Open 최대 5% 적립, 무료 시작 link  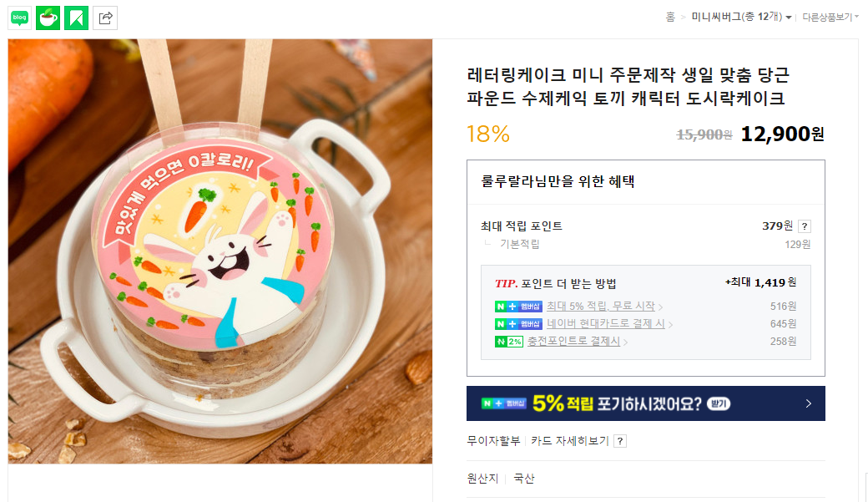tap(601, 307)
